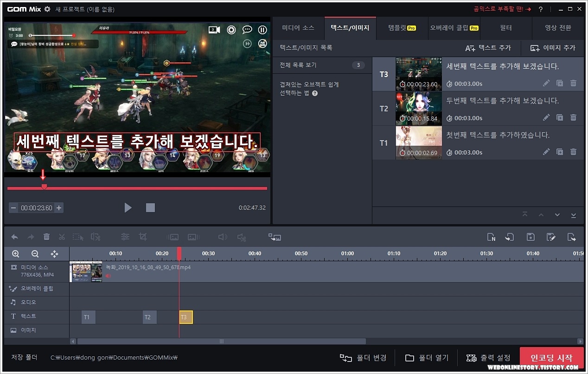Image resolution: width=588 pixels, height=374 pixels.
Task: Move selected item to top of list
Action: 525,215
